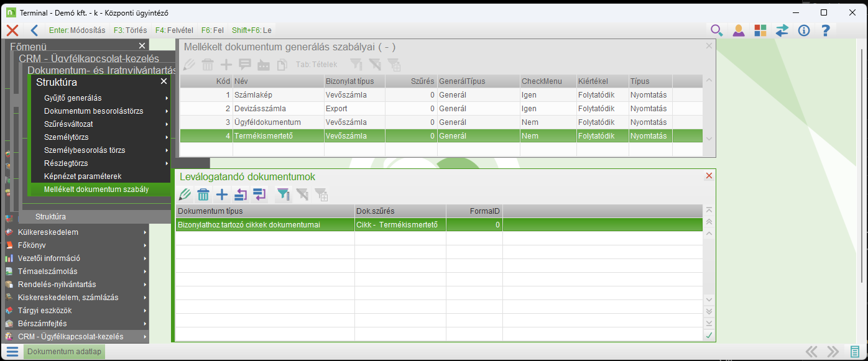Expand Személytörzs submenu
The width and height of the screenshot is (868, 361).
coord(99,137)
